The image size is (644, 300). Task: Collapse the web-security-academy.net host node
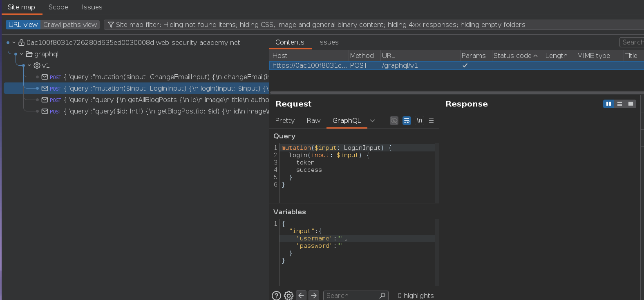pyautogui.click(x=14, y=42)
